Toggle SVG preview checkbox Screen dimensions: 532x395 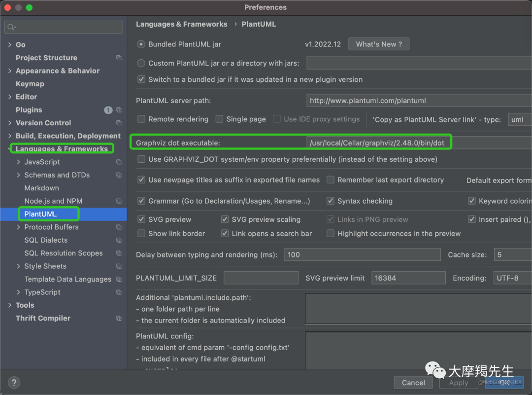click(x=141, y=219)
